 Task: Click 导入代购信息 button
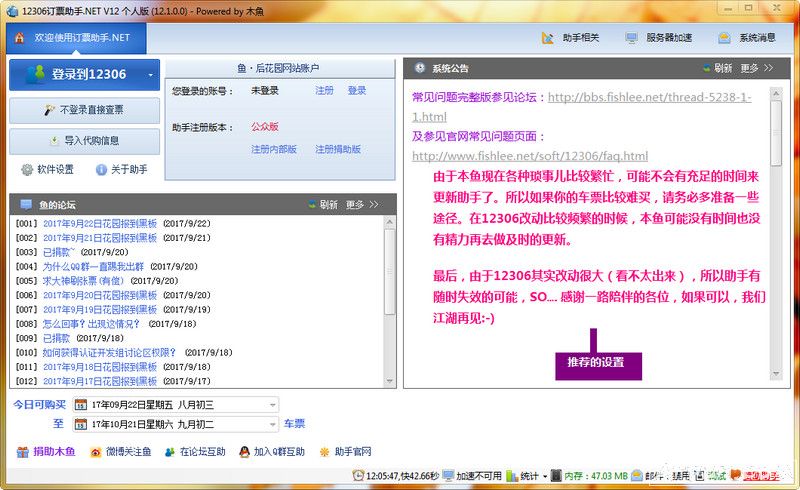(85, 141)
